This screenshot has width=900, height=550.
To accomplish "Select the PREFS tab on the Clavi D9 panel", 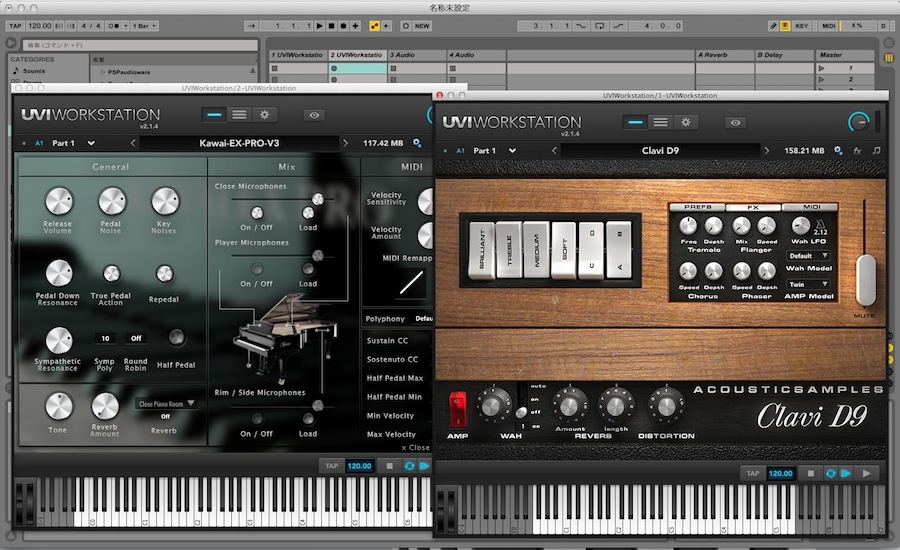I will pyautogui.click(x=697, y=207).
